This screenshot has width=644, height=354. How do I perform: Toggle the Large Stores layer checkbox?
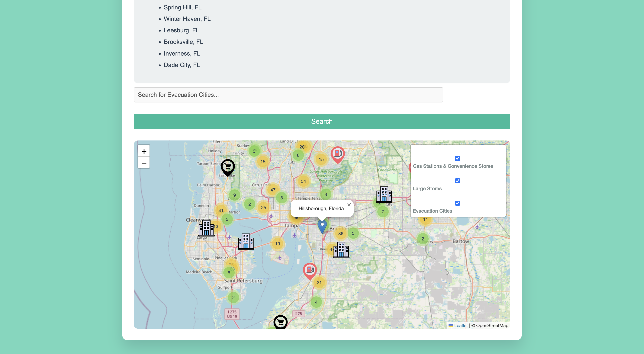(458, 181)
